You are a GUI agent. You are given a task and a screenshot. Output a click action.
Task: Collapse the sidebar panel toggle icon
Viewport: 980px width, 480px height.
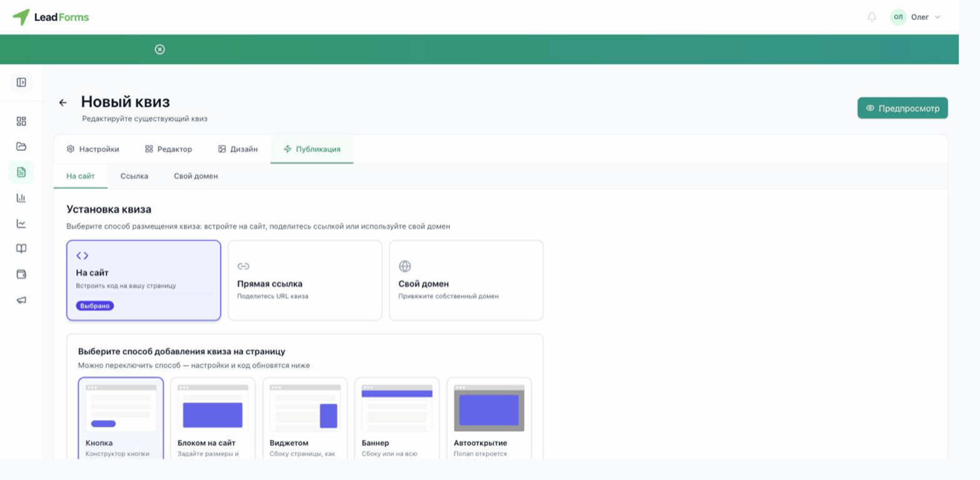click(x=21, y=82)
